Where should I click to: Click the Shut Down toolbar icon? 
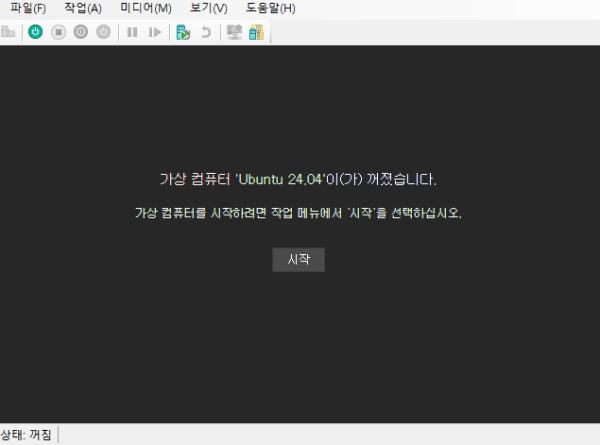81,32
